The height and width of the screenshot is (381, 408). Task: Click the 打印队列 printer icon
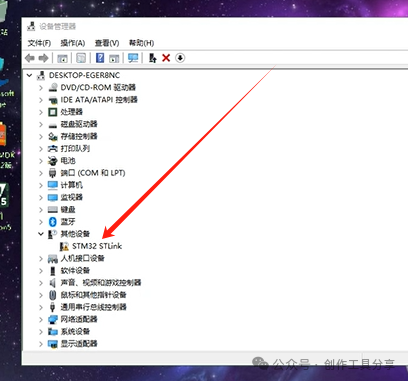pos(53,148)
